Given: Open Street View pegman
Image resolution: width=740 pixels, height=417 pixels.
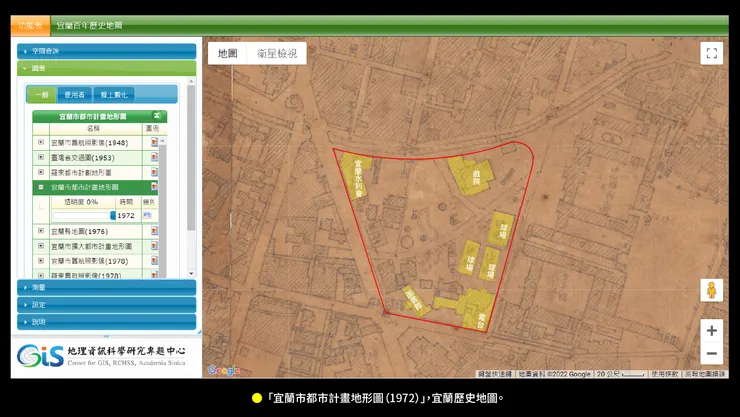Looking at the screenshot, I should 712,290.
